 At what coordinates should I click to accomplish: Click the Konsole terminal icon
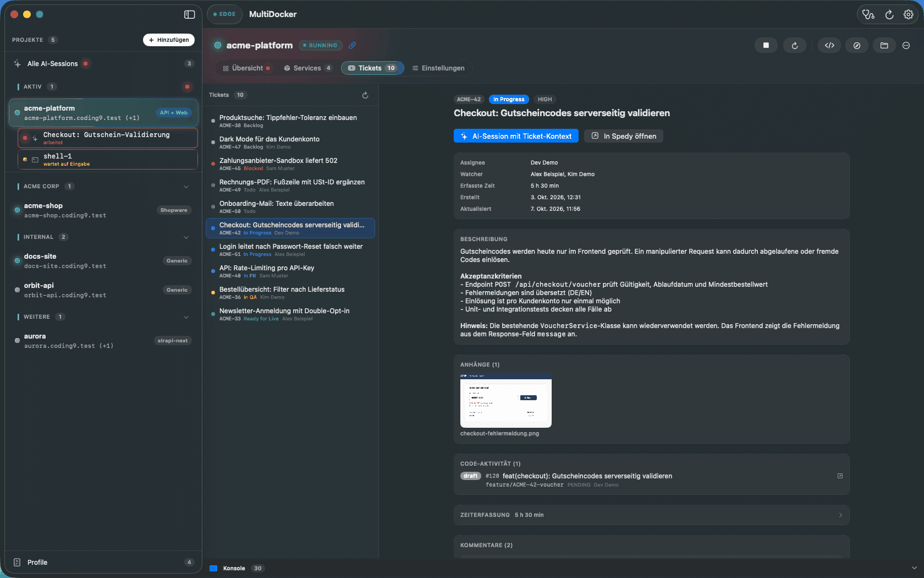click(x=213, y=568)
